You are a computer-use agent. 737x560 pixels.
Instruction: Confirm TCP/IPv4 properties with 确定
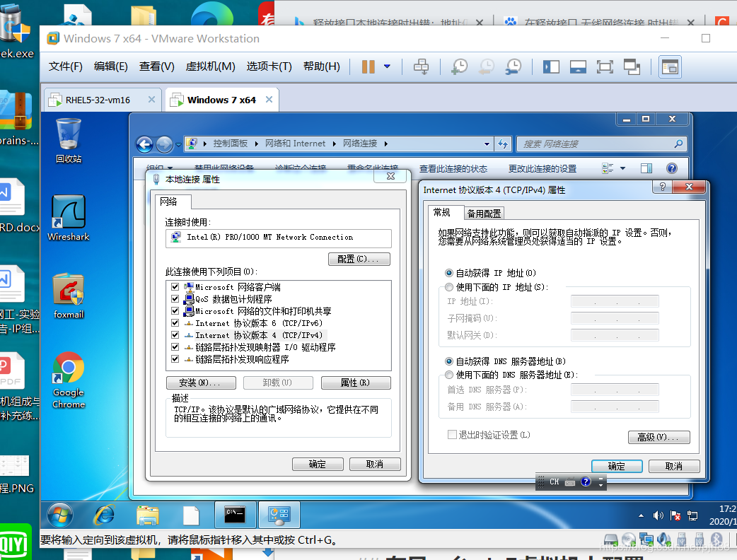(x=617, y=466)
